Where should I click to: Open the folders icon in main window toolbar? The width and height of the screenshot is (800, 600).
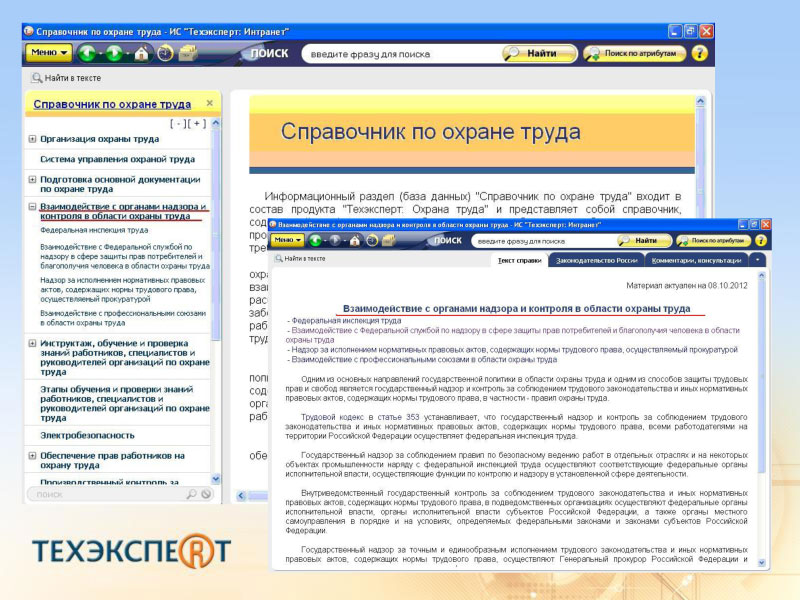[188, 53]
